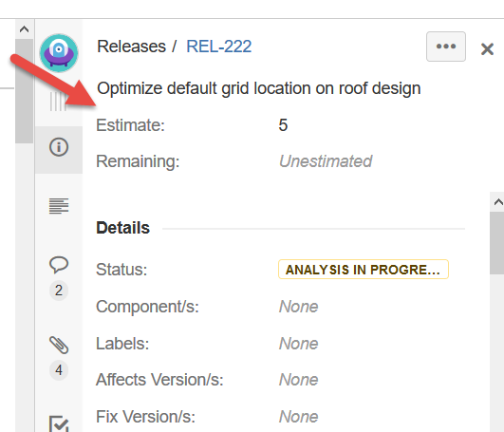Click the Remaining Unestimated value
The width and height of the screenshot is (504, 432).
point(326,161)
